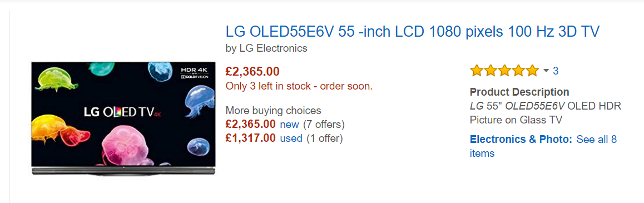Open the 3 customer reviews count link
This screenshot has height=203, width=644.
(x=555, y=71)
